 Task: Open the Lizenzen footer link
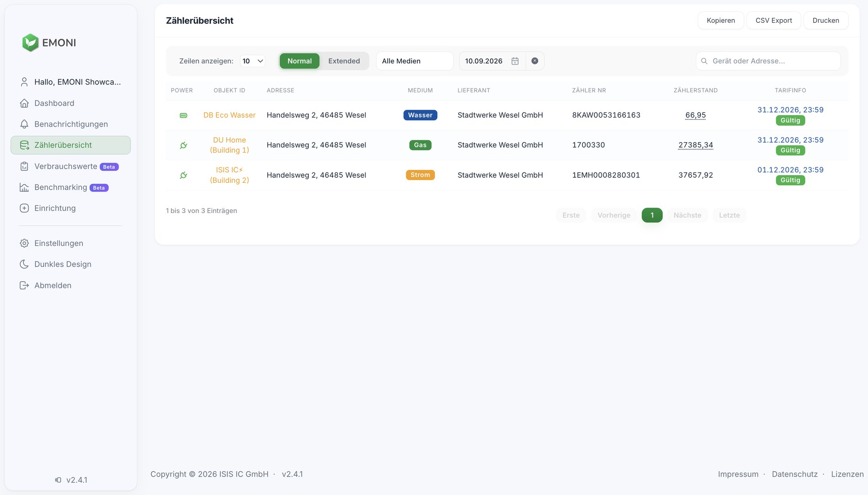(847, 474)
